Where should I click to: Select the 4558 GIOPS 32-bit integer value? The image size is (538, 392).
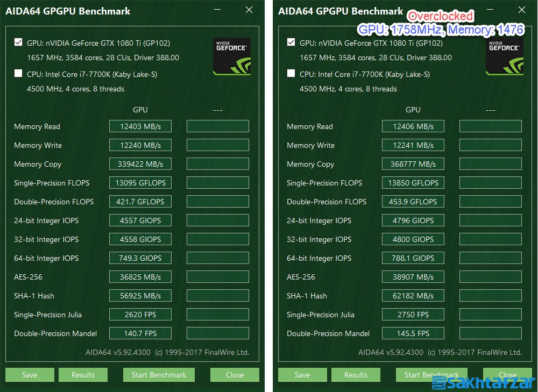[140, 239]
